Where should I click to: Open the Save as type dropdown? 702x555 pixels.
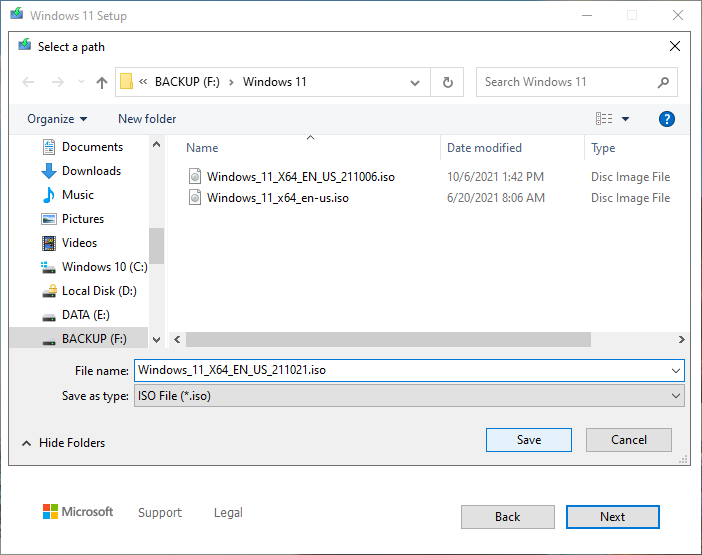409,396
